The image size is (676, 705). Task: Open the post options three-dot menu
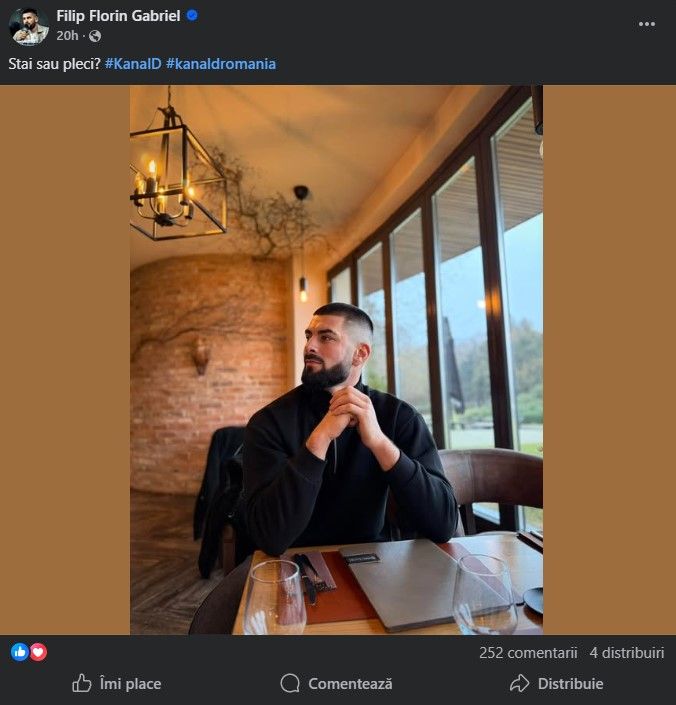(646, 24)
